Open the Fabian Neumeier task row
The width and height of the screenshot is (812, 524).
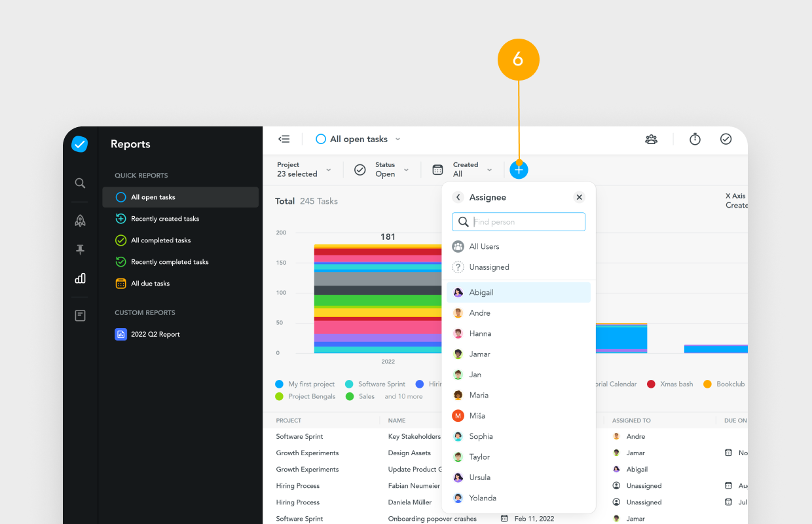414,486
